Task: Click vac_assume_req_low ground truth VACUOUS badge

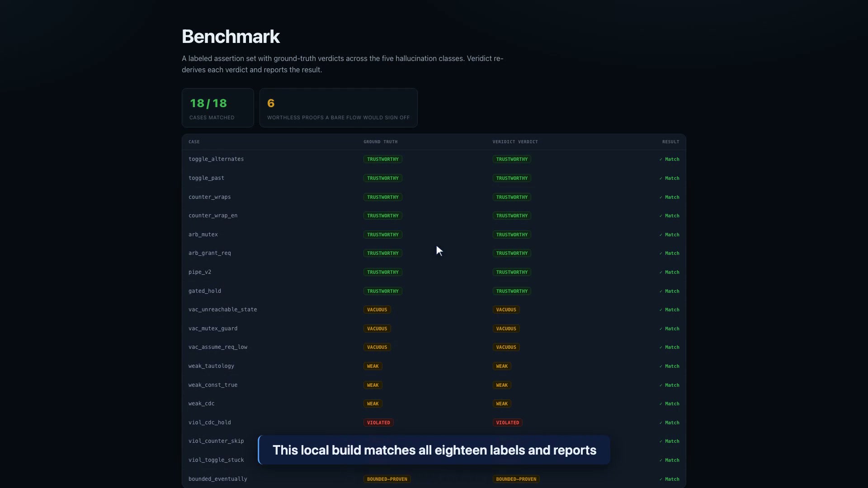Action: coord(377,347)
